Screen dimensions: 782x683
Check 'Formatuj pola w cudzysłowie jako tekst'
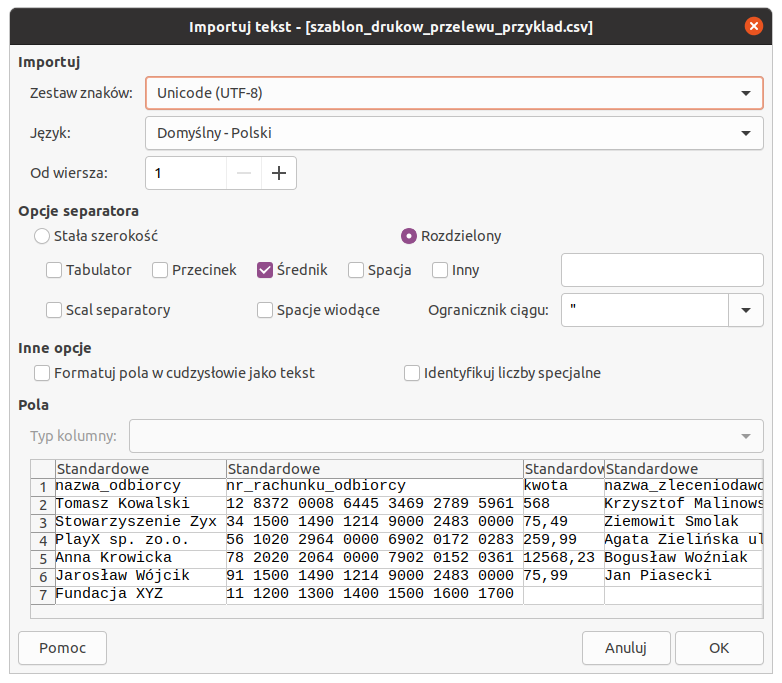pos(42,373)
